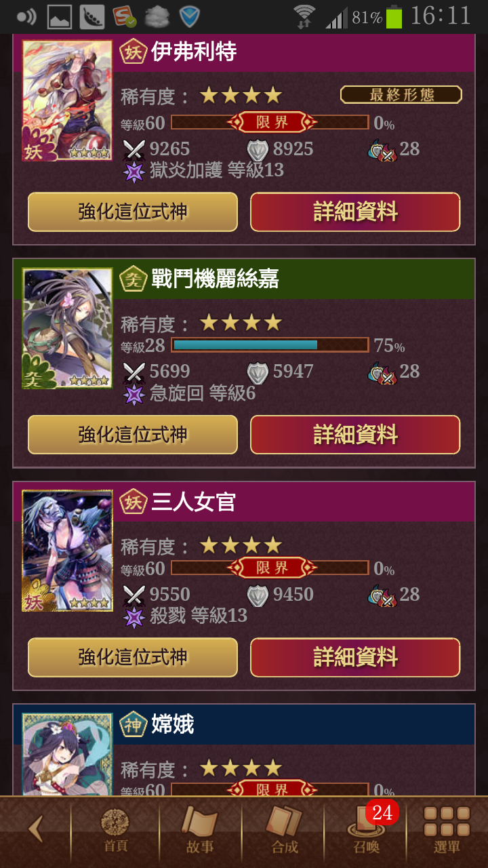Click 強化這位式神 for 三人女官

click(x=133, y=657)
